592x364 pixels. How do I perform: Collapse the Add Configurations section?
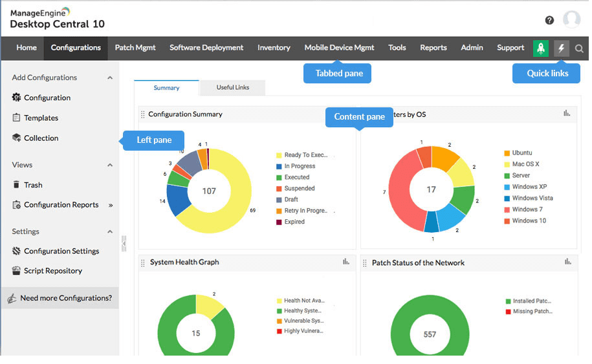(110, 78)
